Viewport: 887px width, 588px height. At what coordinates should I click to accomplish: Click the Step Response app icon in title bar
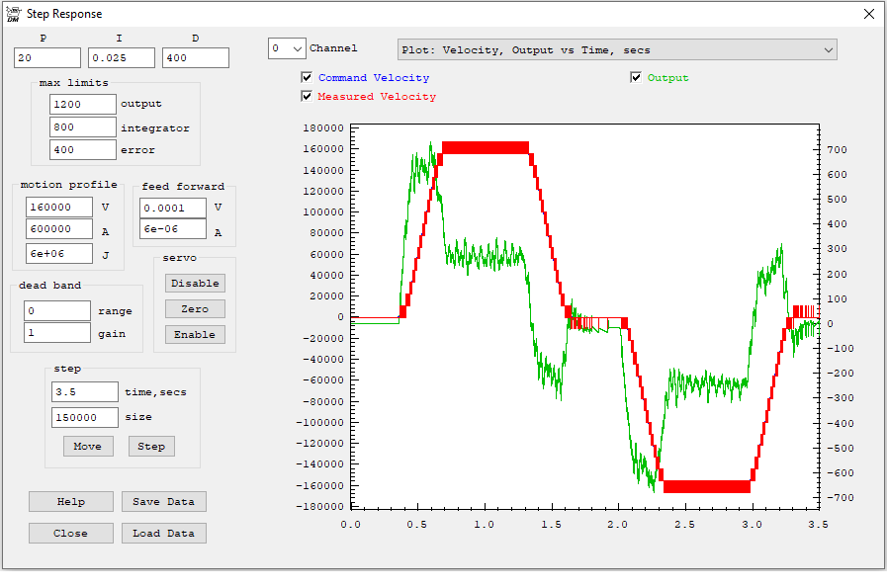[13, 14]
